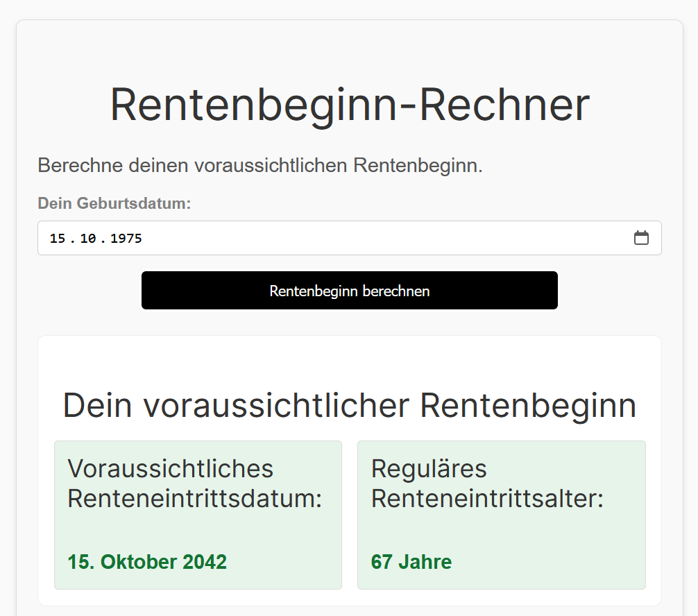This screenshot has height=616, width=698.
Task: Click the text 'Berechne deinen voraussichtlichen Rentenbeginn.'
Action: [260, 165]
